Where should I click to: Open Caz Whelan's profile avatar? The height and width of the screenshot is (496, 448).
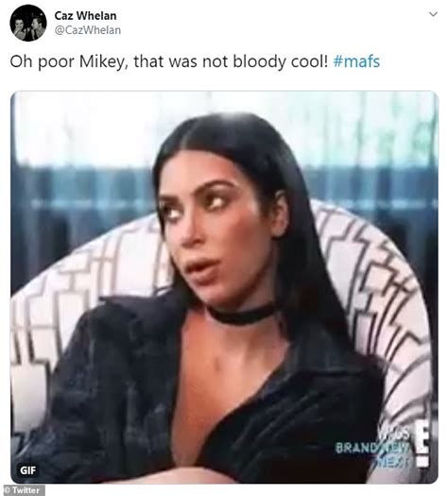28,23
